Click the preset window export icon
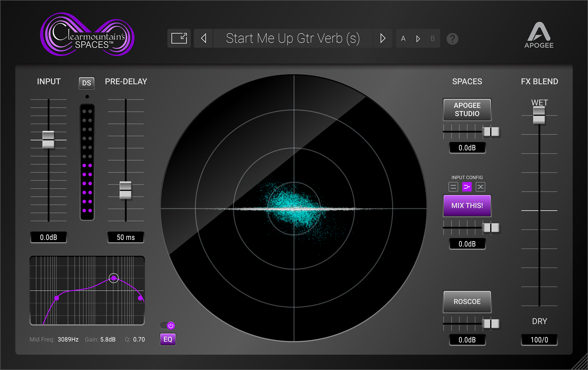Image resolution: width=588 pixels, height=370 pixels. (179, 39)
